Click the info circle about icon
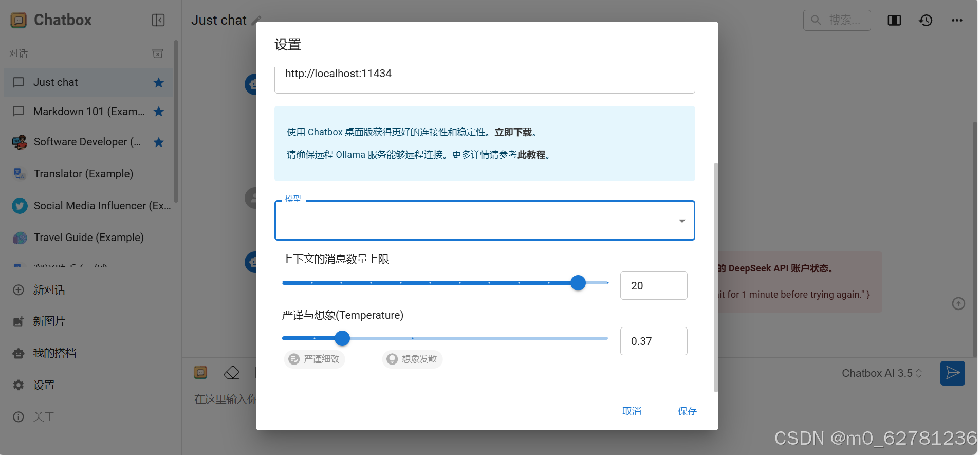 (x=19, y=416)
